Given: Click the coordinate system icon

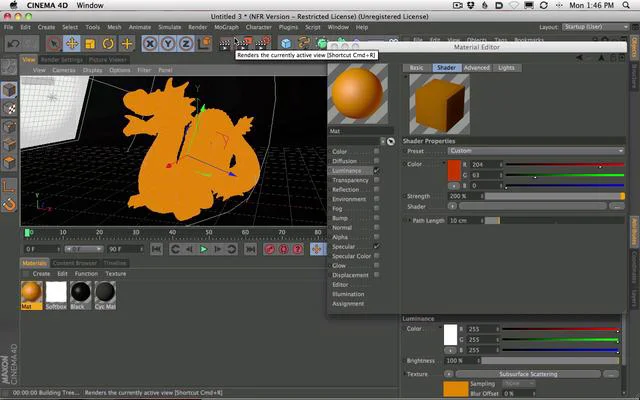Looking at the screenshot, I should 204,43.
